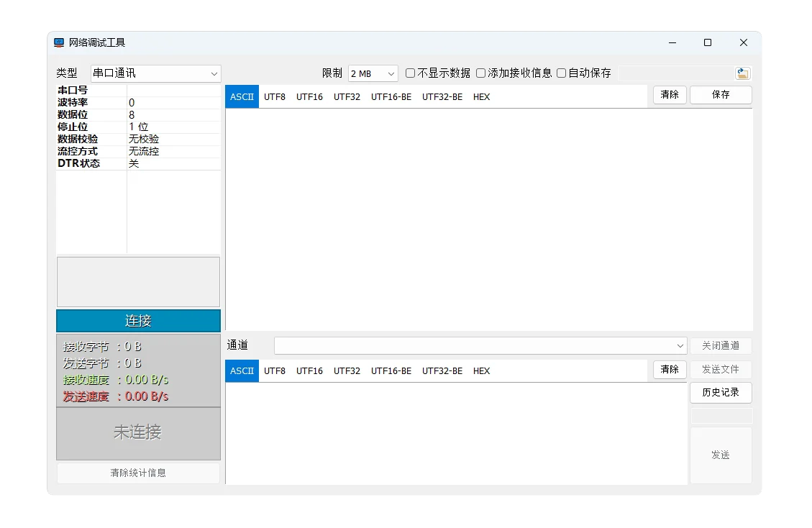Viewport: 812px width, 528px height.
Task: Click the 发送文件 button
Action: (721, 370)
